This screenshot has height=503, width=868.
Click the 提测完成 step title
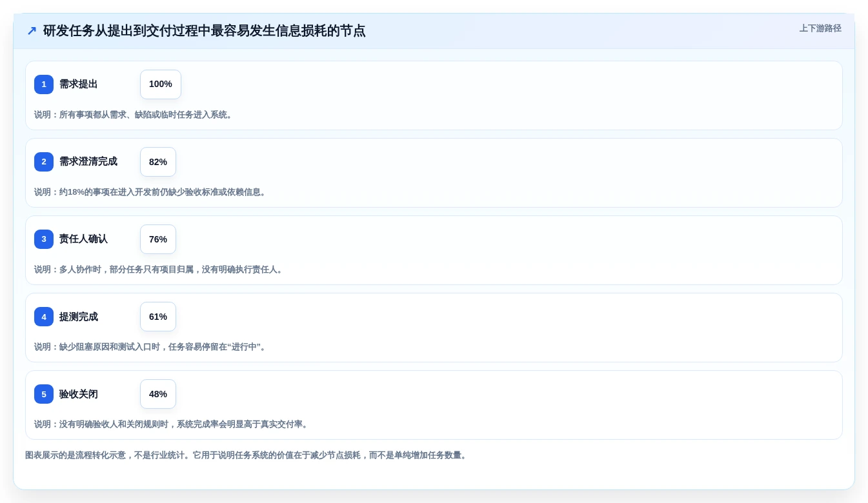coord(79,317)
